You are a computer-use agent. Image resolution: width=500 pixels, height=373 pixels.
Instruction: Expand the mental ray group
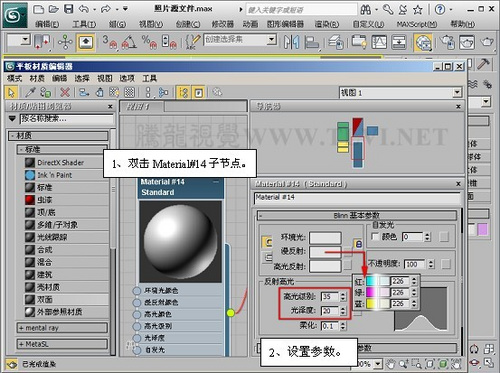(62, 328)
